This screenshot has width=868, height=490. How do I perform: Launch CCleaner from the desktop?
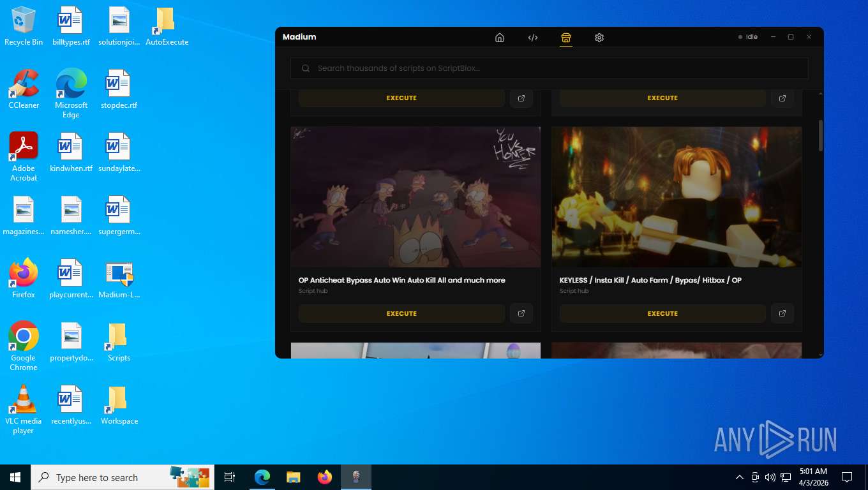pos(24,89)
